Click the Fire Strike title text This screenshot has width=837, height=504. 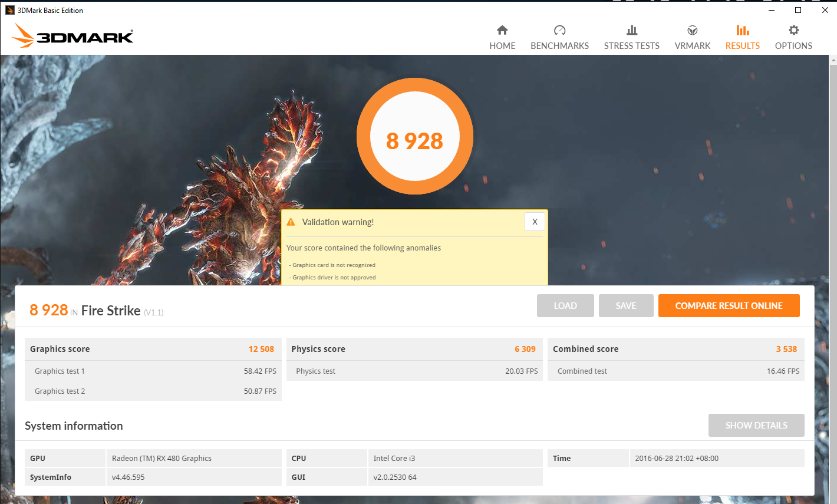(x=111, y=311)
